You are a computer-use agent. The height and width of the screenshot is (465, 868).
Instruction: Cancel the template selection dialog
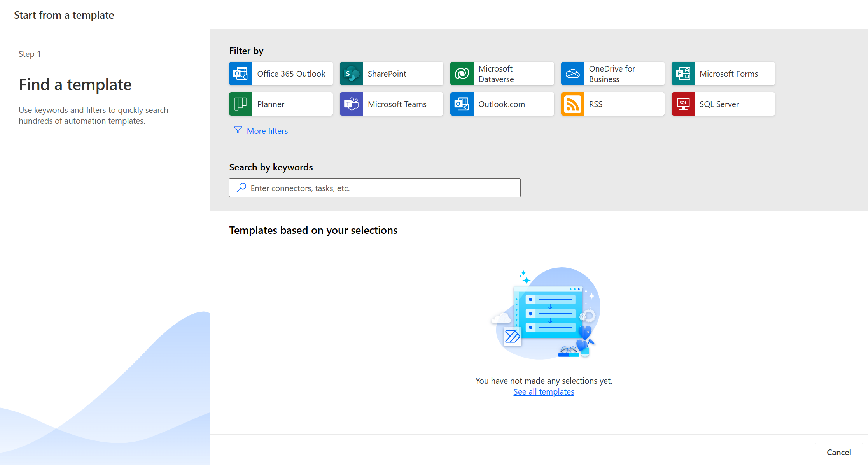(838, 452)
